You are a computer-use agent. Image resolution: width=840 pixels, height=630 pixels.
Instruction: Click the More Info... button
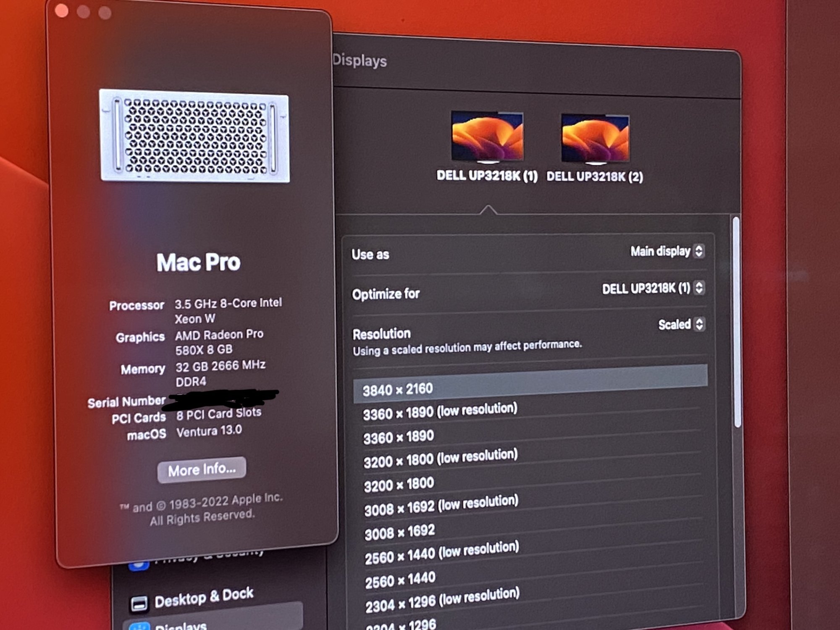(202, 469)
